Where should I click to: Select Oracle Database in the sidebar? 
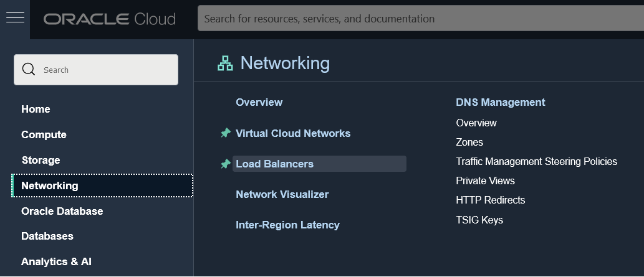point(62,211)
